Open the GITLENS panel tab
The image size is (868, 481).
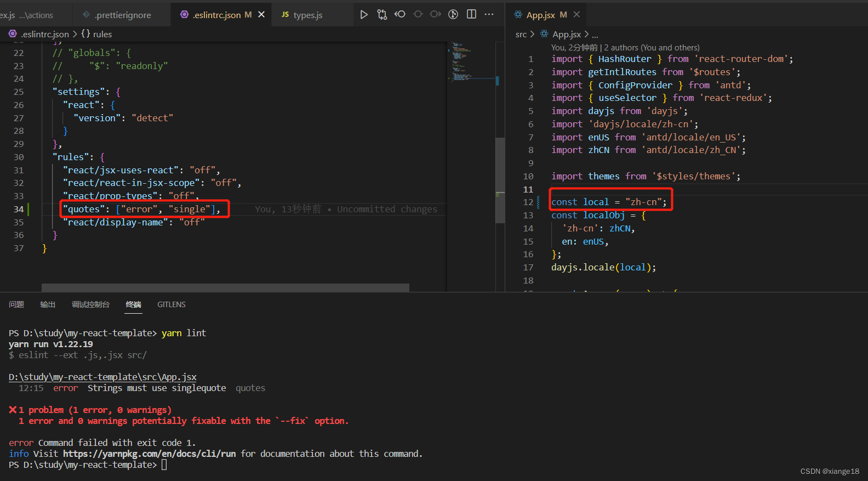172,304
